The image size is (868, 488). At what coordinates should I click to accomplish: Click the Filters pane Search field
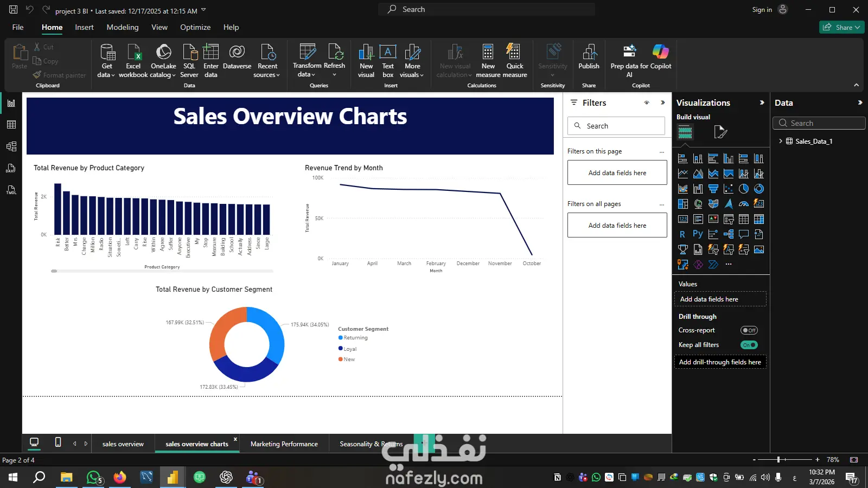[x=616, y=126]
